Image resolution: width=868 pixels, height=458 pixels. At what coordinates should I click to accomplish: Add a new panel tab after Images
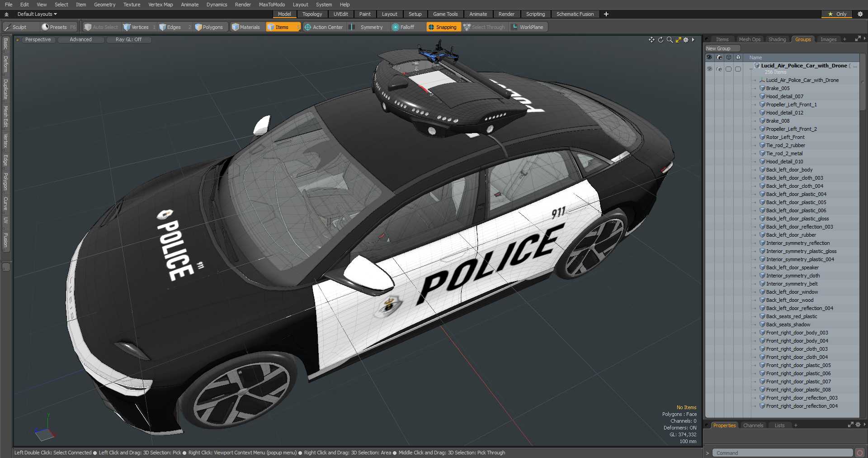pos(844,39)
